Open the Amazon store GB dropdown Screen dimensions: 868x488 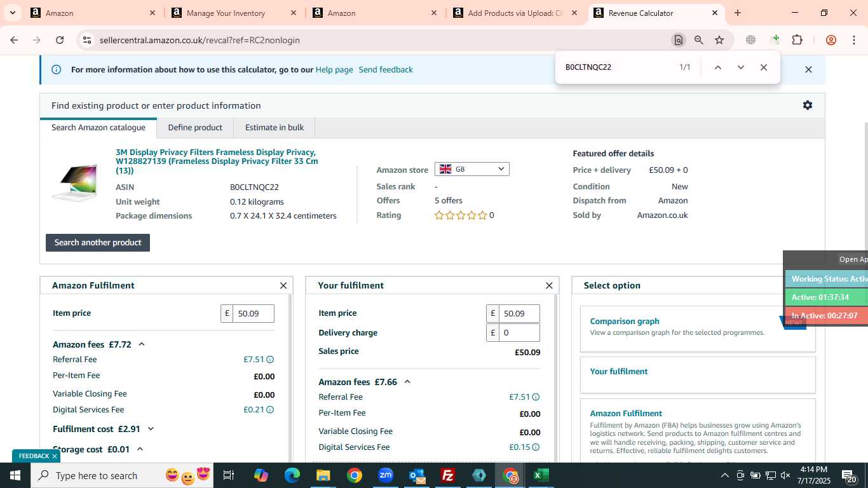tap(472, 169)
